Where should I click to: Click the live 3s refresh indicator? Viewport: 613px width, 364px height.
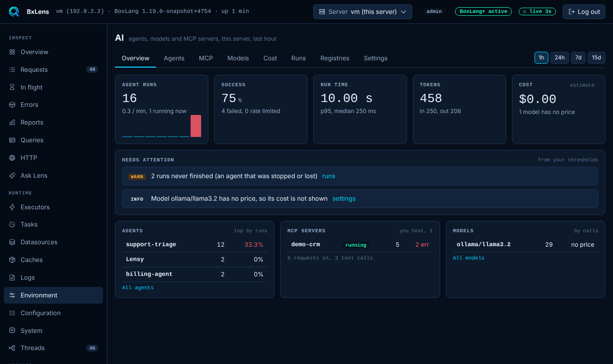[x=537, y=11]
